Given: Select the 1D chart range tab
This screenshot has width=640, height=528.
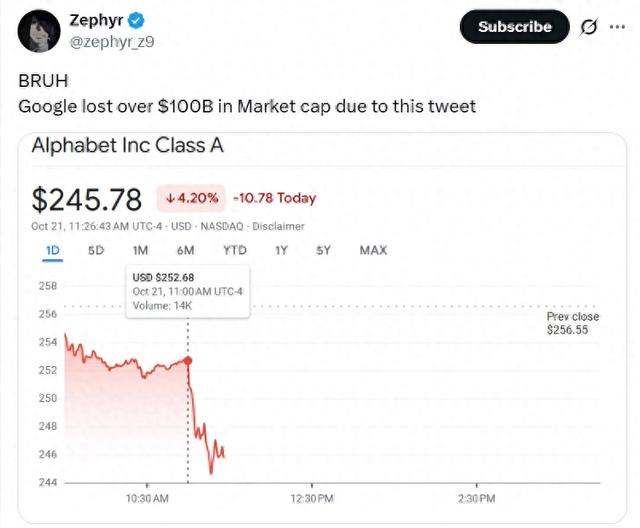Looking at the screenshot, I should click(x=53, y=250).
